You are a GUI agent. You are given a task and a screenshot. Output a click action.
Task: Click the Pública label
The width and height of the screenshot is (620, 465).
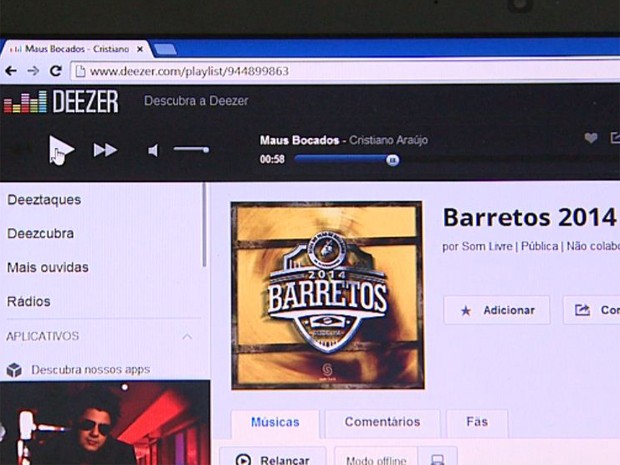(x=539, y=246)
